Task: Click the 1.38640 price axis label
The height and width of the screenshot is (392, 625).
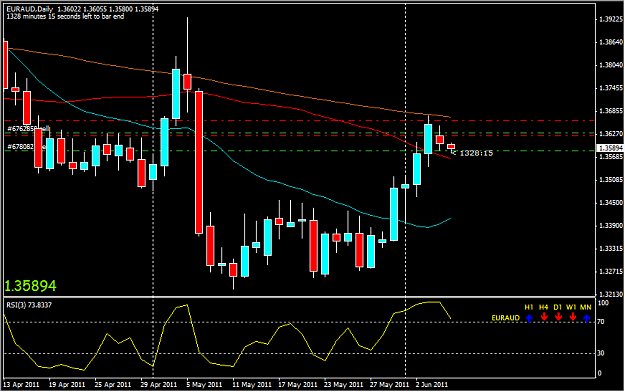Action: tap(611, 42)
